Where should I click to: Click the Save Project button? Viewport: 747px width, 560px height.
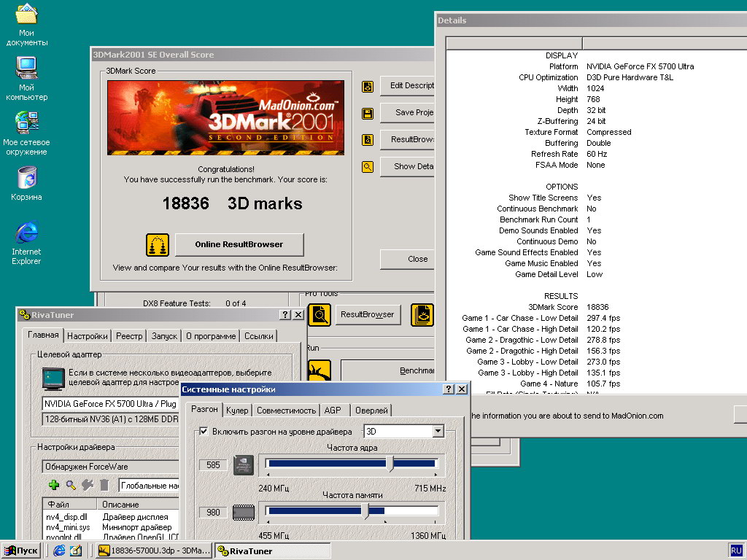point(407,113)
